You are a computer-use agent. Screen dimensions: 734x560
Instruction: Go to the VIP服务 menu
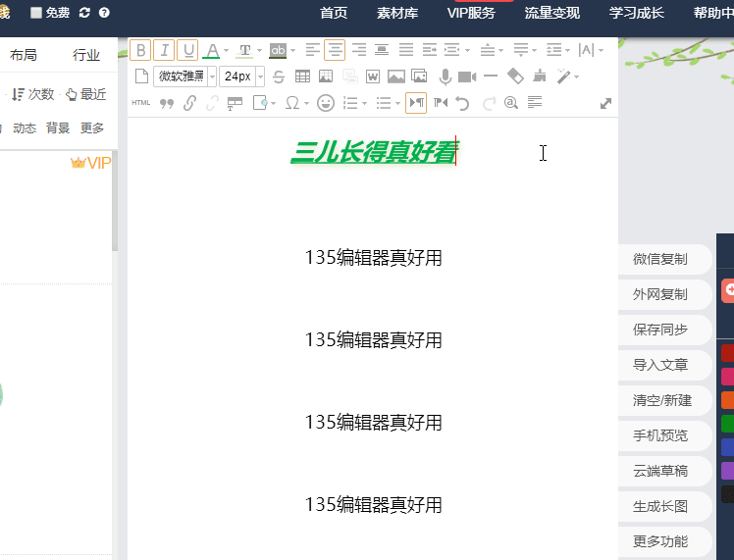coord(471,13)
